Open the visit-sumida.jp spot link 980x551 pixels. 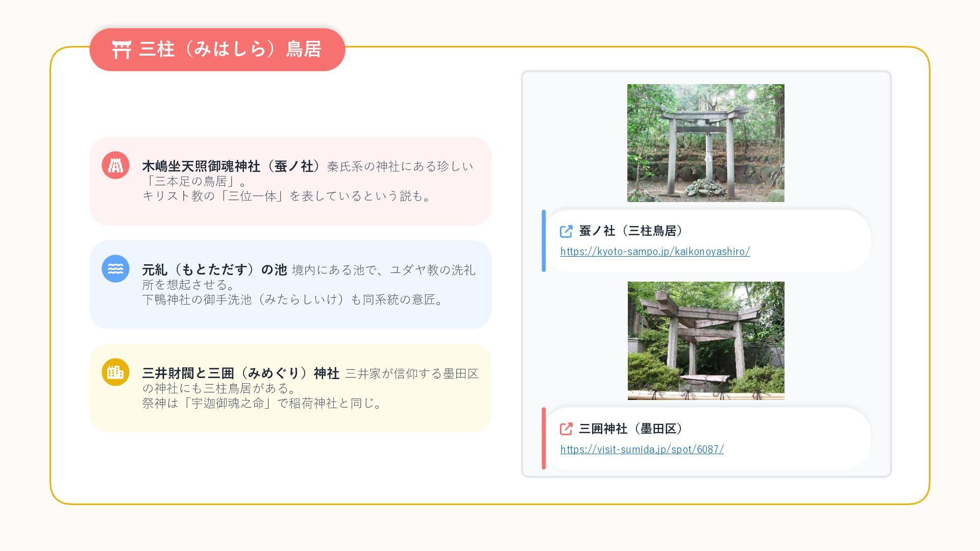[x=642, y=449]
